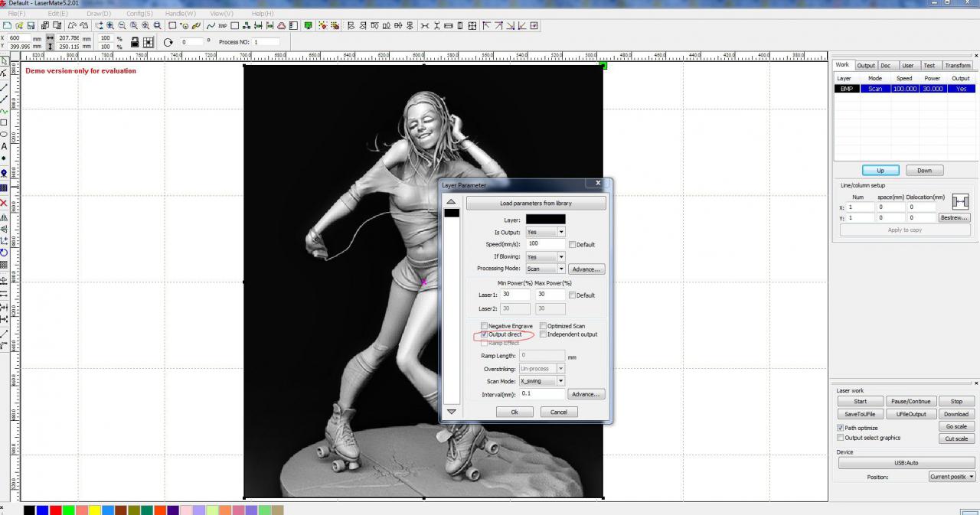Viewport: 980px width, 515px height.
Task: Click the last icon in the top toolbar row
Action: 534,25
